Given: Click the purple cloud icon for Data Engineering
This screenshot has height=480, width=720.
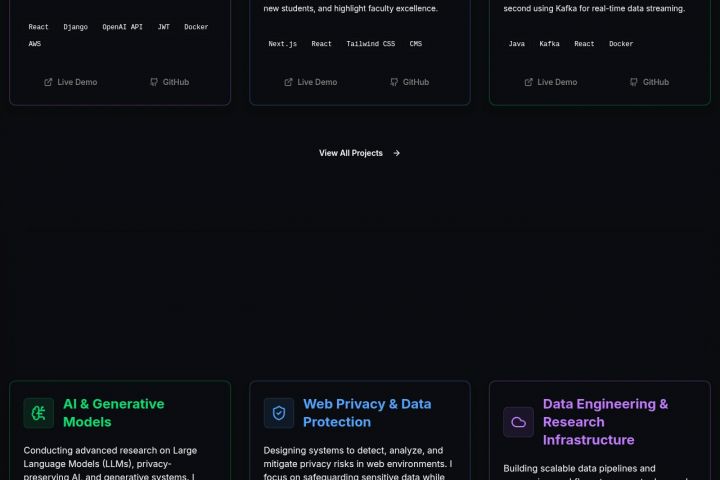Looking at the screenshot, I should point(518,422).
